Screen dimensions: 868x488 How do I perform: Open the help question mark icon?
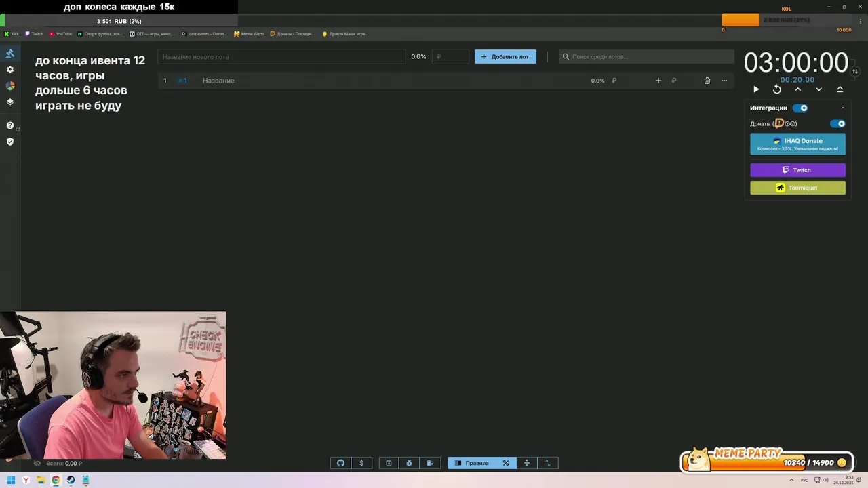click(10, 125)
